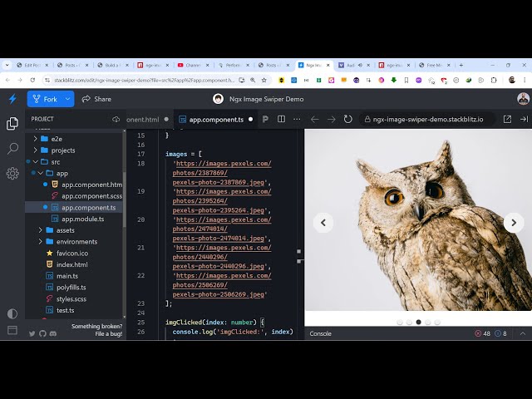Select the first image pagination dot
The image size is (532, 399).
(400, 322)
